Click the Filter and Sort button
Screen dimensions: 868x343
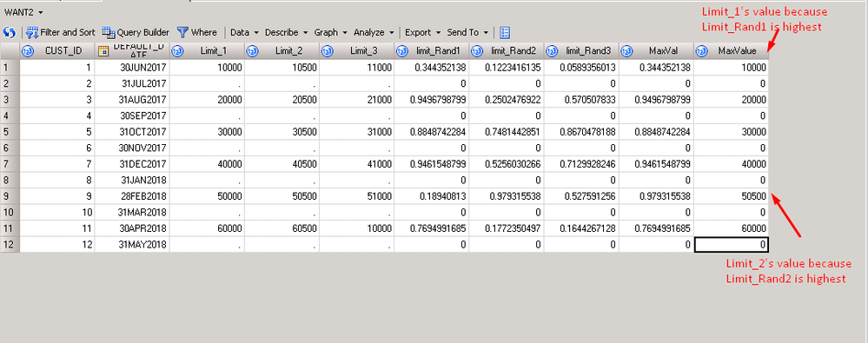click(x=60, y=33)
